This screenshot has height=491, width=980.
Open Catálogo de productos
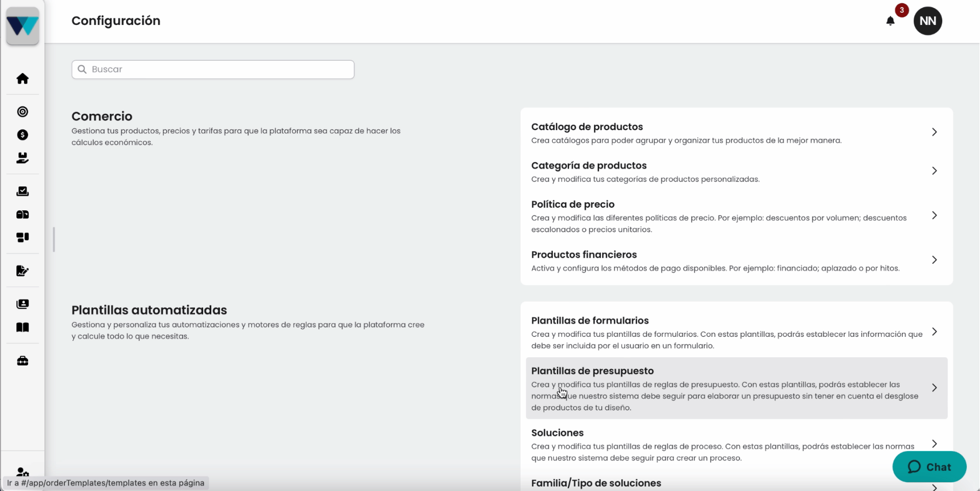(737, 132)
